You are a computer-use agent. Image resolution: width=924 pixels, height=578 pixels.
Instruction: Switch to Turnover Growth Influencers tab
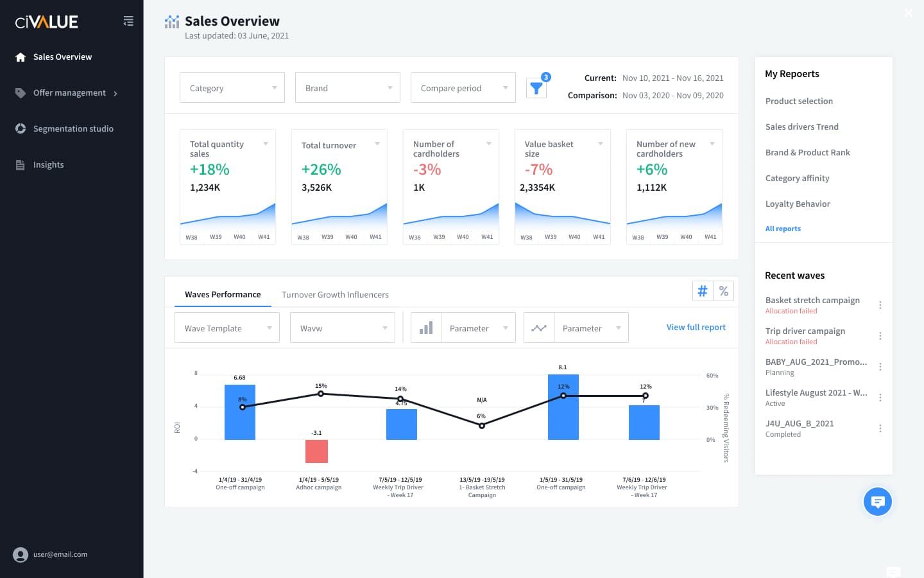point(335,295)
